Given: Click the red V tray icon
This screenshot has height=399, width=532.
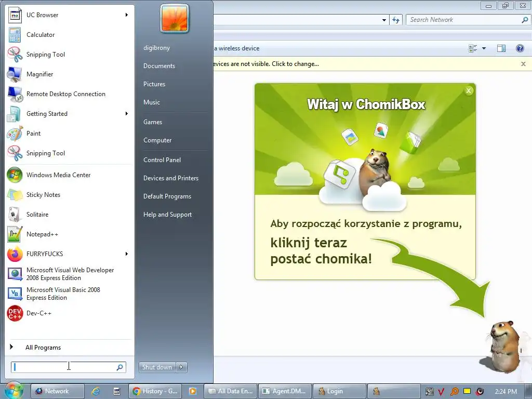Looking at the screenshot, I should 441,392.
